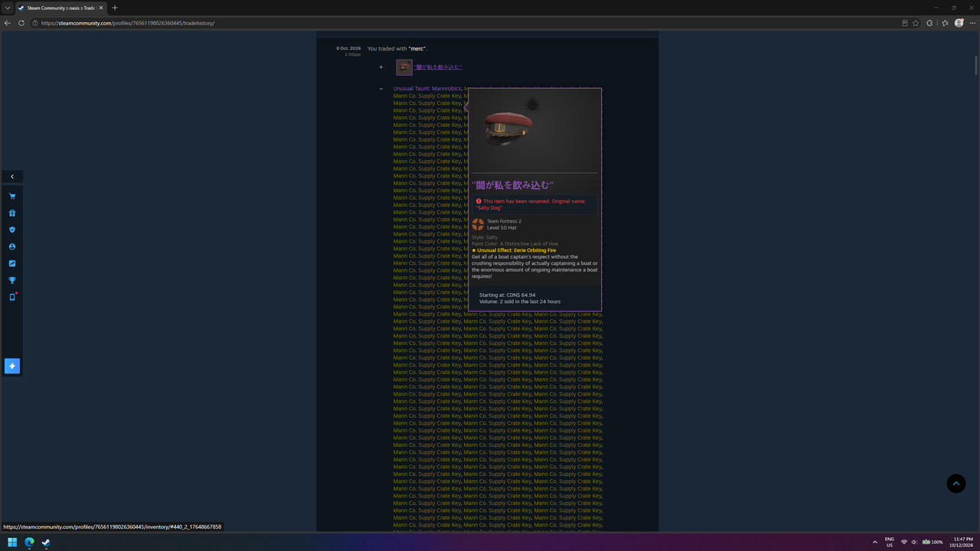Open Steam from the taskbar

tap(46, 542)
